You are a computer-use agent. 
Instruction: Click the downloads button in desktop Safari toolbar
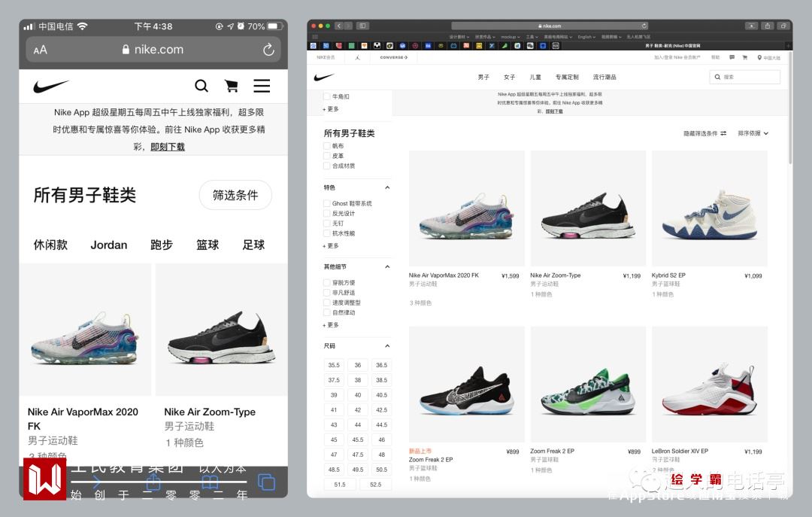pos(751,26)
